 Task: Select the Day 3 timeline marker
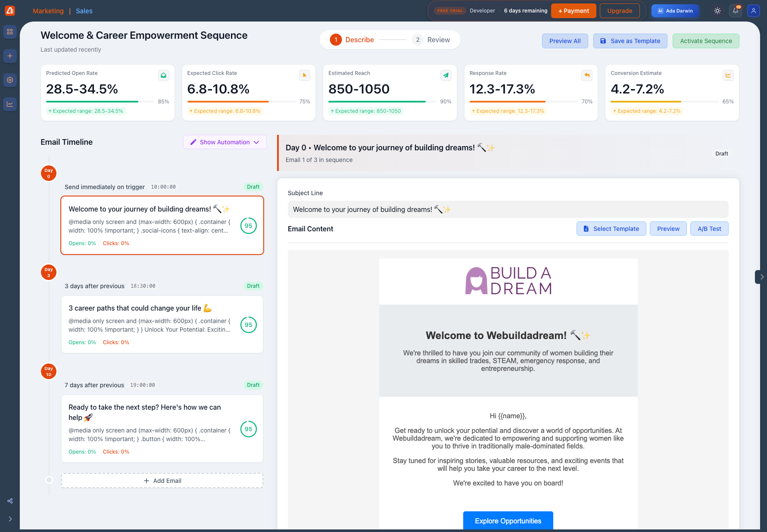(x=49, y=272)
